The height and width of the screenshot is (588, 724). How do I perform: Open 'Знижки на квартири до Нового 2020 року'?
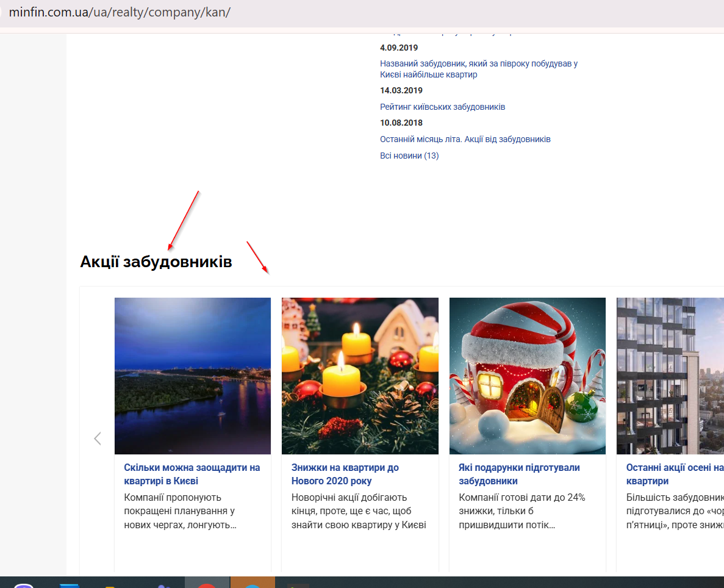pos(345,474)
